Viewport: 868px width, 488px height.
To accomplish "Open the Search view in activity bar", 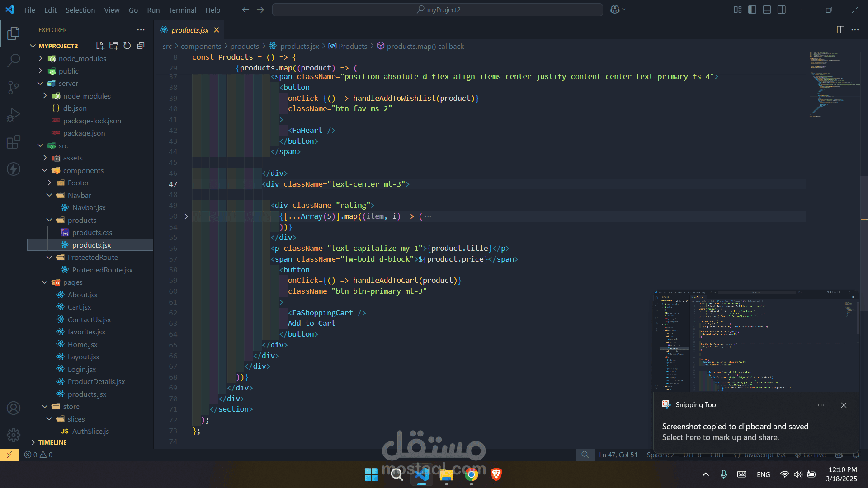I will (14, 60).
